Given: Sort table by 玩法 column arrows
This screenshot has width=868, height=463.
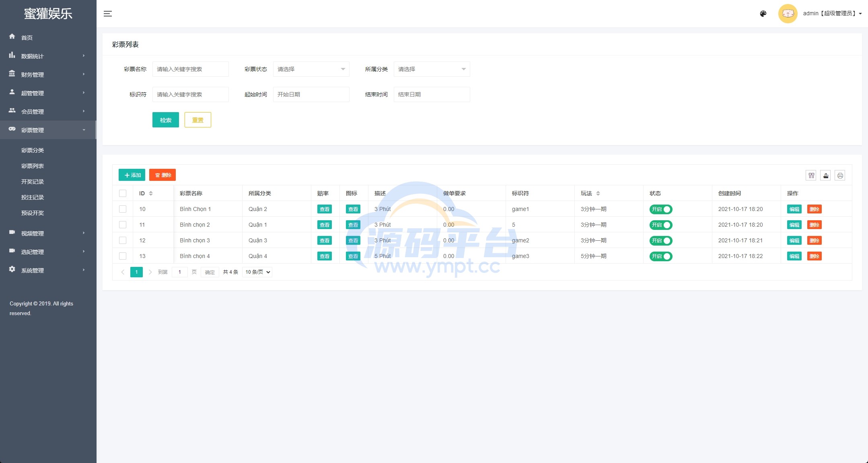Looking at the screenshot, I should tap(598, 193).
